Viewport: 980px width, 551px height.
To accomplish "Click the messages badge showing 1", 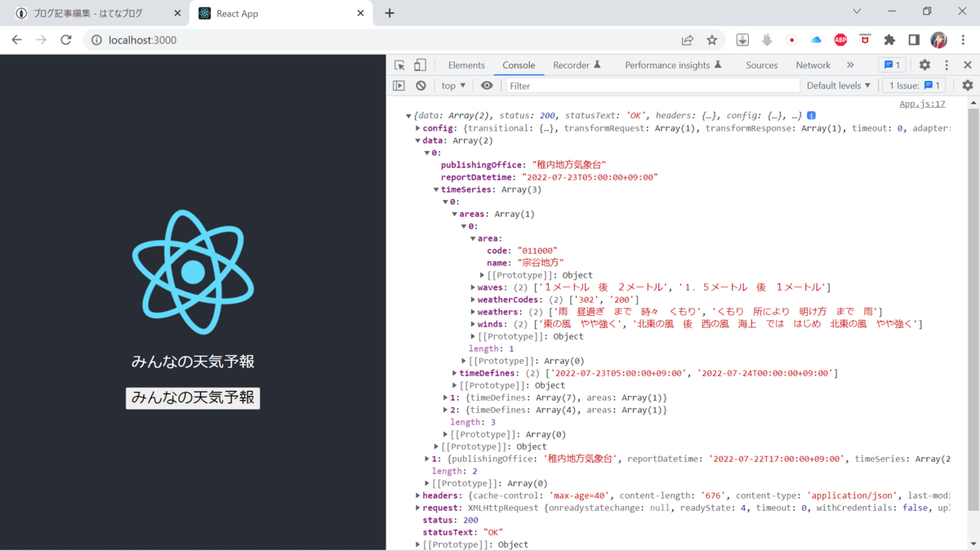I will point(892,65).
